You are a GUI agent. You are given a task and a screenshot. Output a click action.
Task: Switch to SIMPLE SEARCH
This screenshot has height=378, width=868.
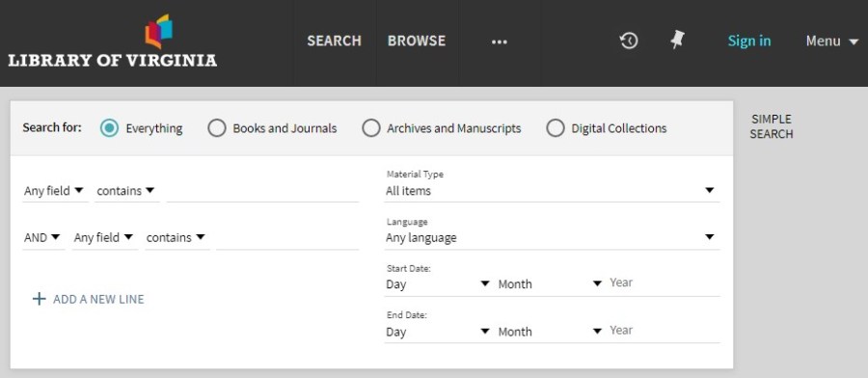click(x=772, y=126)
